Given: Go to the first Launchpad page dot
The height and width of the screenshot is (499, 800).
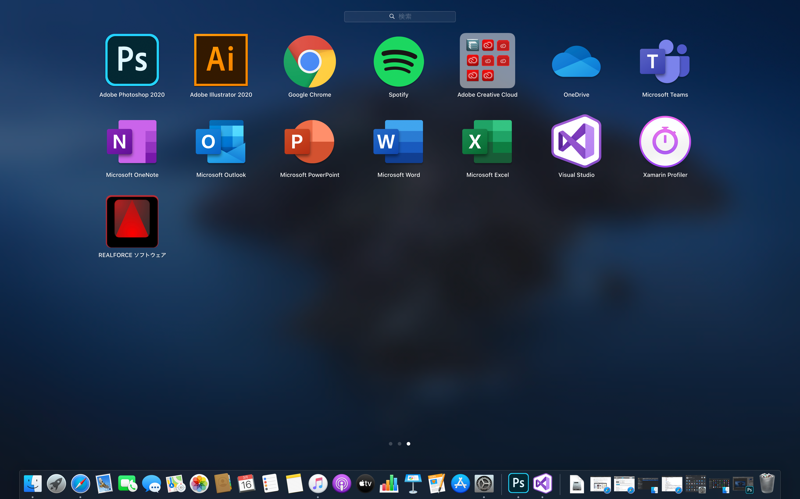Looking at the screenshot, I should [x=390, y=444].
